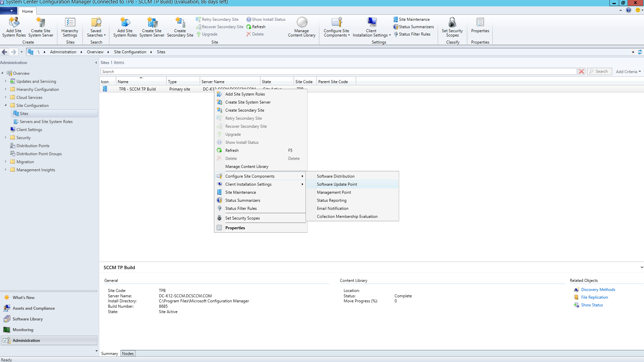Click into the Sites search field
The image size is (644, 362).
tap(335, 71)
